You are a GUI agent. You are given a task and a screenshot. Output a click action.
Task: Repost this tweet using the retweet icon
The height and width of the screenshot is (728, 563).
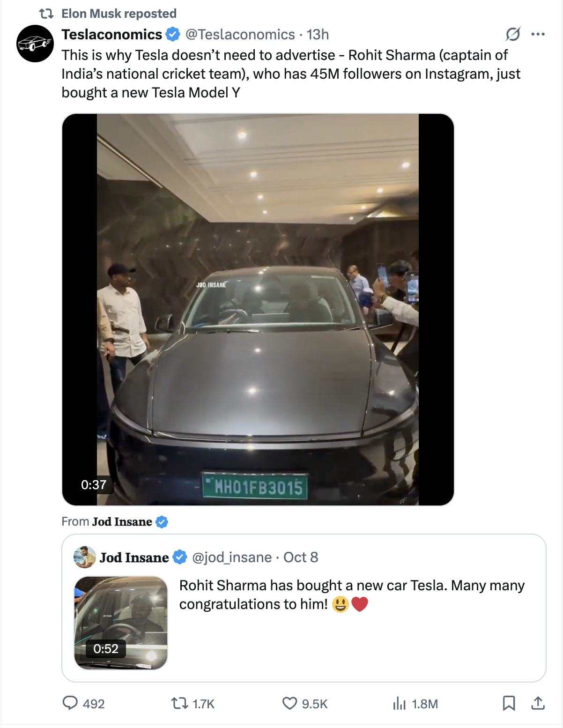(x=179, y=703)
